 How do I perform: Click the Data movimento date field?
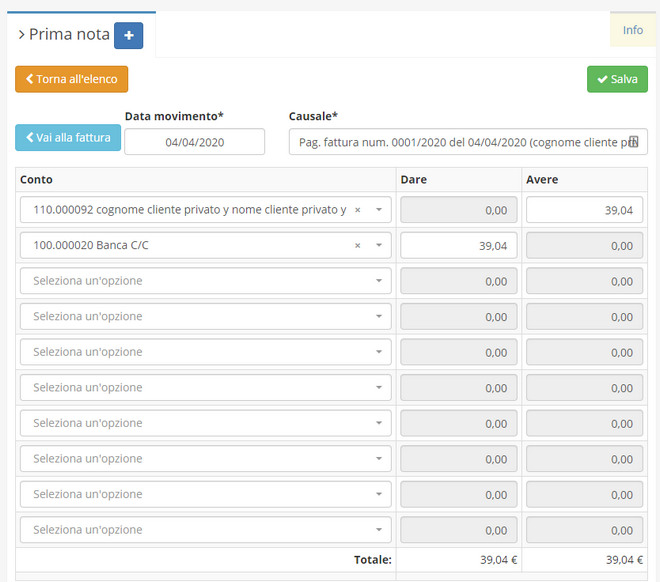click(x=194, y=142)
